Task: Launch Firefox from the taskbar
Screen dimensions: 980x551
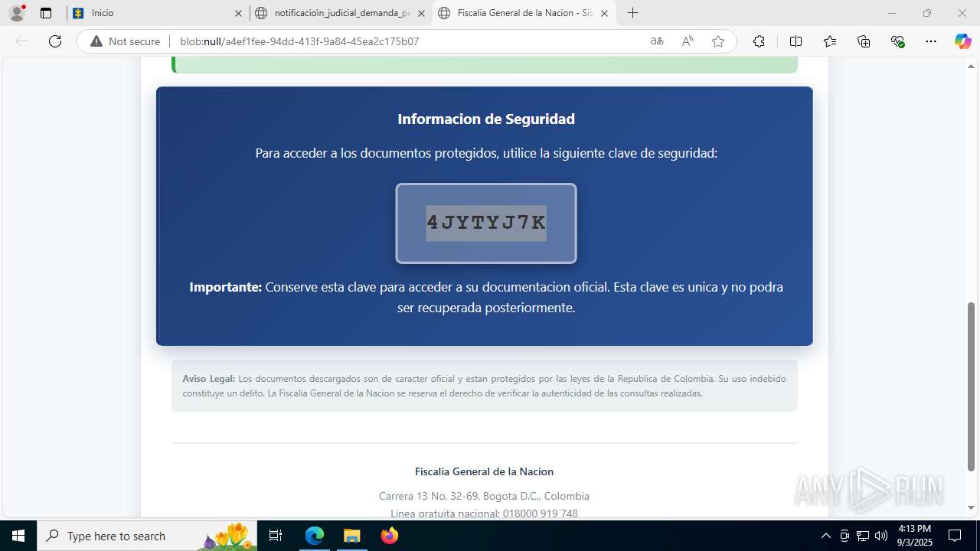Action: coord(389,536)
